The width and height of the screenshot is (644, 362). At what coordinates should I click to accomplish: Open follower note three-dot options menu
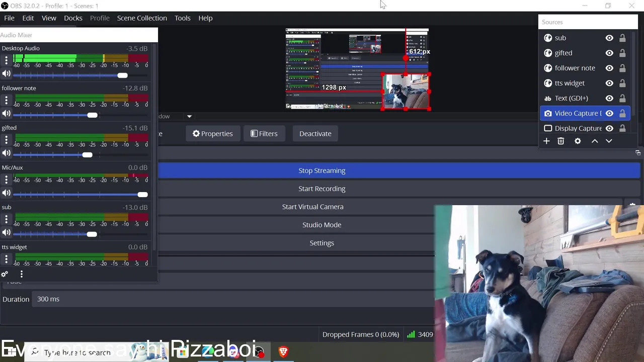tap(6, 100)
